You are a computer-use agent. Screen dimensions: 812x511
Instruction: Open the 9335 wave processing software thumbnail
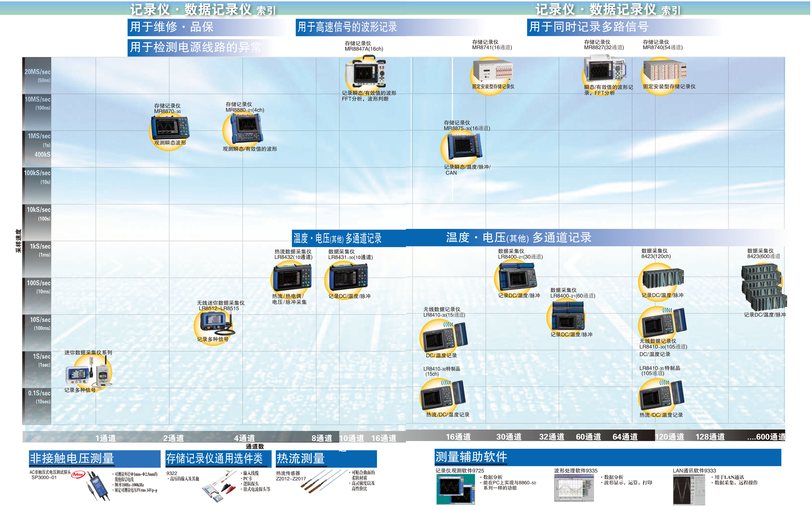(x=574, y=488)
